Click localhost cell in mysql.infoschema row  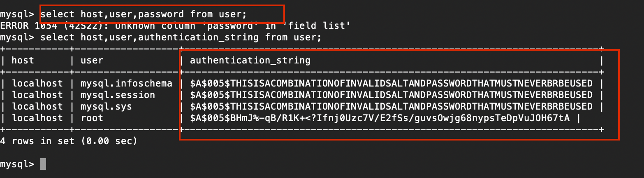pos(37,84)
